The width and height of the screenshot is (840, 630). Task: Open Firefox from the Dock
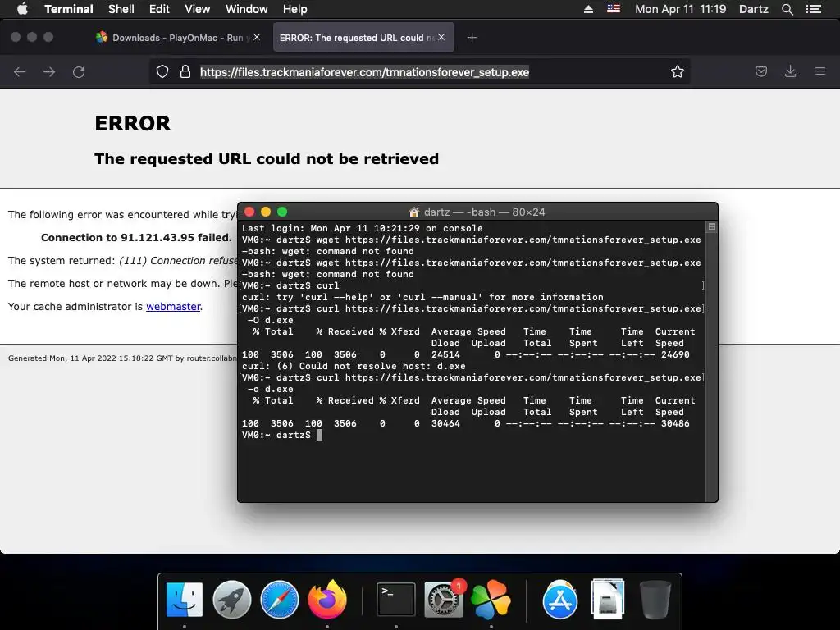pos(326,598)
